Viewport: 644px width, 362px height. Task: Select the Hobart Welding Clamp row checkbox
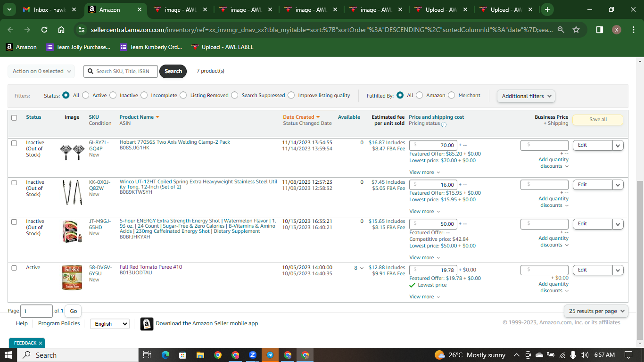point(14,143)
